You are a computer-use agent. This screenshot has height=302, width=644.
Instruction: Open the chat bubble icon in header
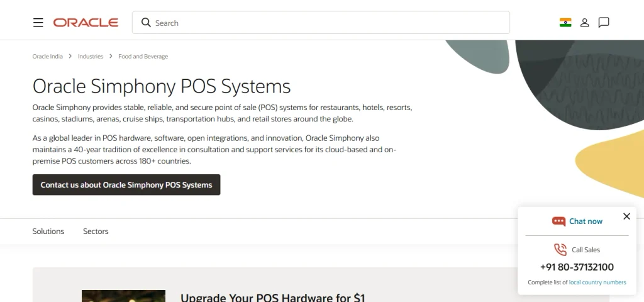603,23
